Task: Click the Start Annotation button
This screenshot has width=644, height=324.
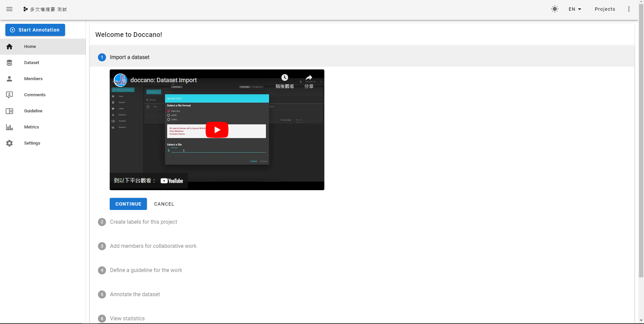Action: pyautogui.click(x=35, y=30)
